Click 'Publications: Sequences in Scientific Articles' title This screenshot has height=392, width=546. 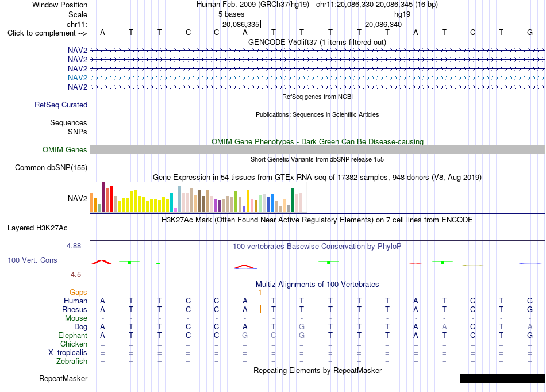(317, 114)
